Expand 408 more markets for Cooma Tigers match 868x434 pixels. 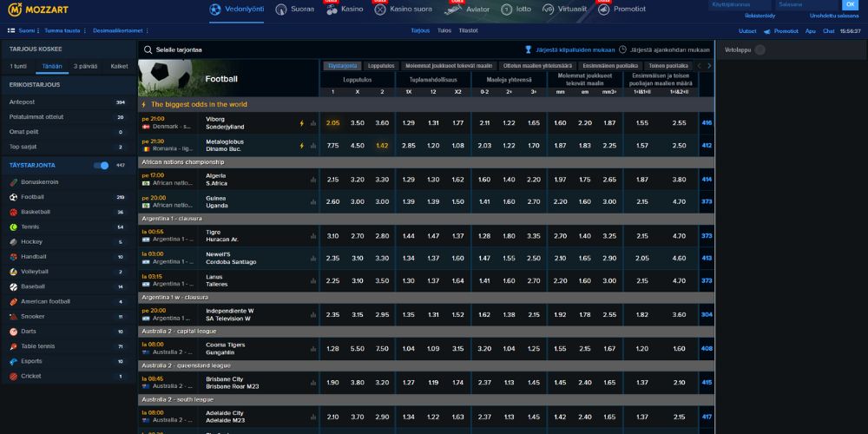707,349
